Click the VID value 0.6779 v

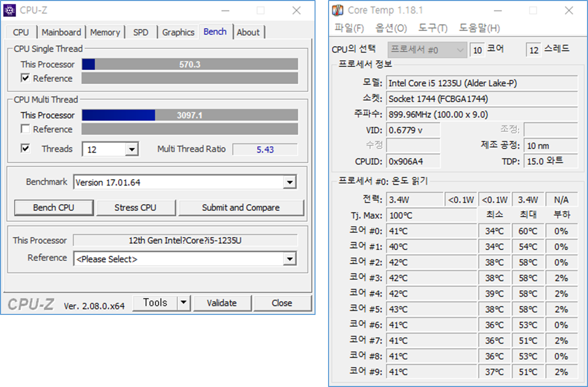coord(413,130)
